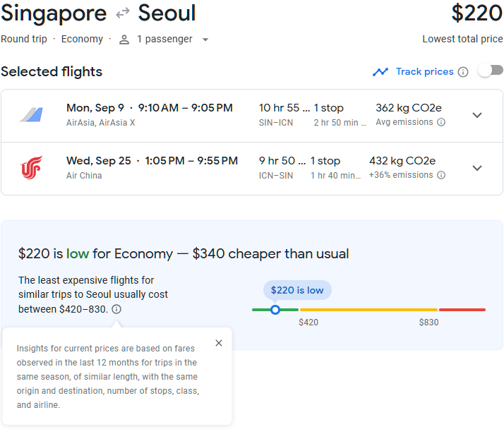The width and height of the screenshot is (504, 434).
Task: Expand the Wed, Sep 25 flight details
Action: pos(477,168)
